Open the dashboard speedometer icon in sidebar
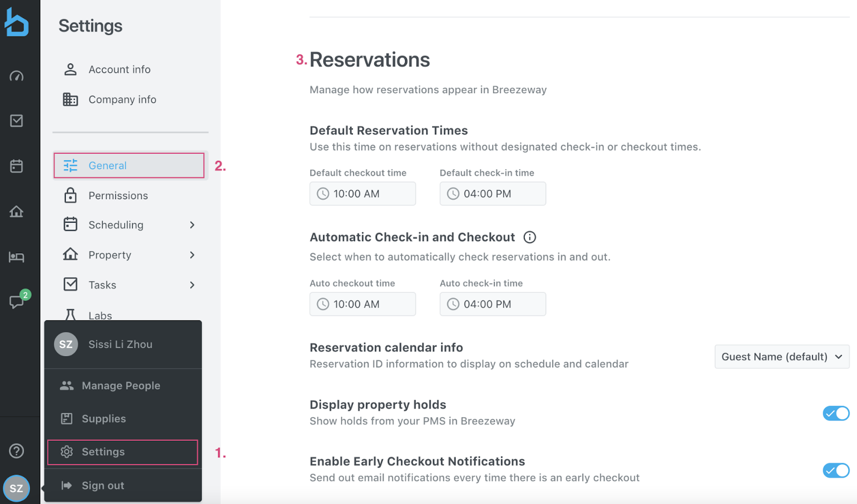Image resolution: width=857 pixels, height=504 pixels. pyautogui.click(x=17, y=76)
